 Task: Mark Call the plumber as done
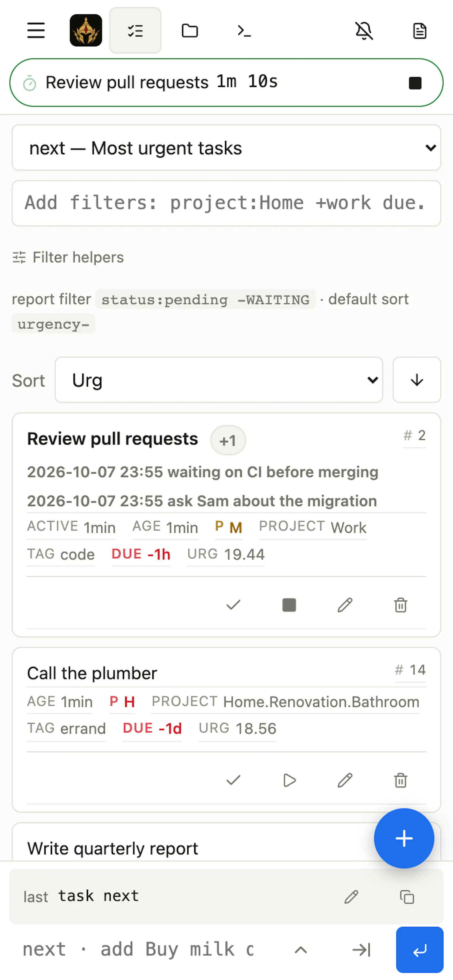click(x=233, y=781)
